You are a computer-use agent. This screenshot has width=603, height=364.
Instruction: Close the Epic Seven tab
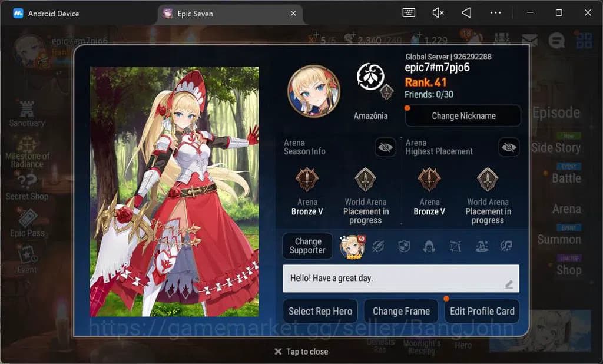click(293, 14)
